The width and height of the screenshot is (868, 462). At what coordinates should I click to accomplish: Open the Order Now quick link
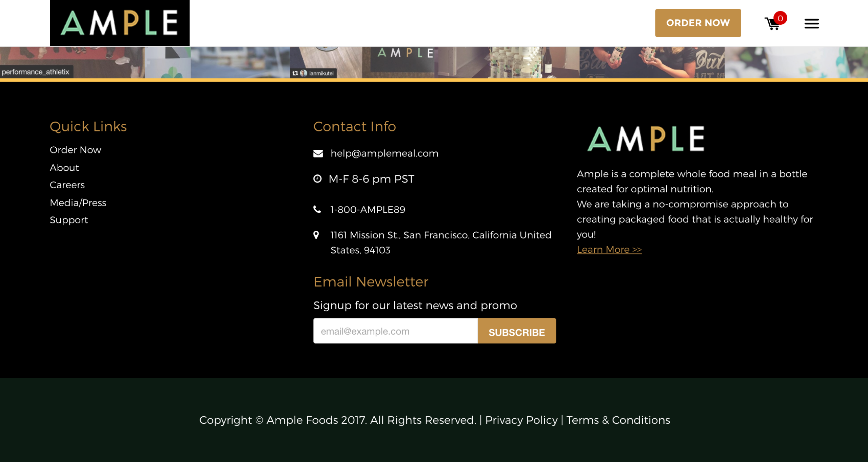coord(75,150)
